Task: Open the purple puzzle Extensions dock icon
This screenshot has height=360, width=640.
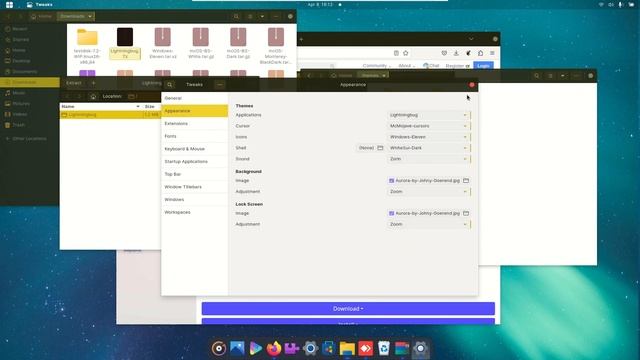Action: click(292, 348)
